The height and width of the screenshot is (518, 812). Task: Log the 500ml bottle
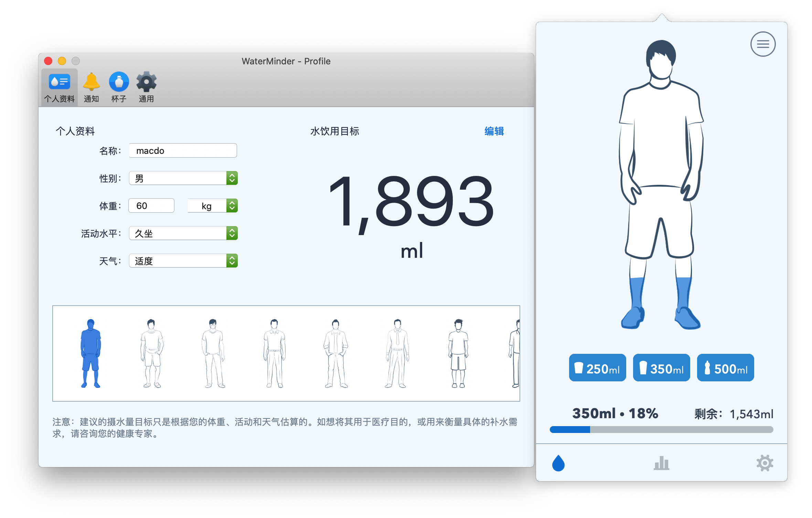tap(725, 368)
